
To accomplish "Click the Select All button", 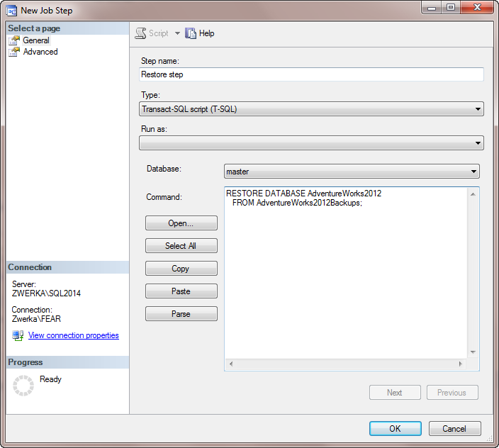I will (181, 246).
